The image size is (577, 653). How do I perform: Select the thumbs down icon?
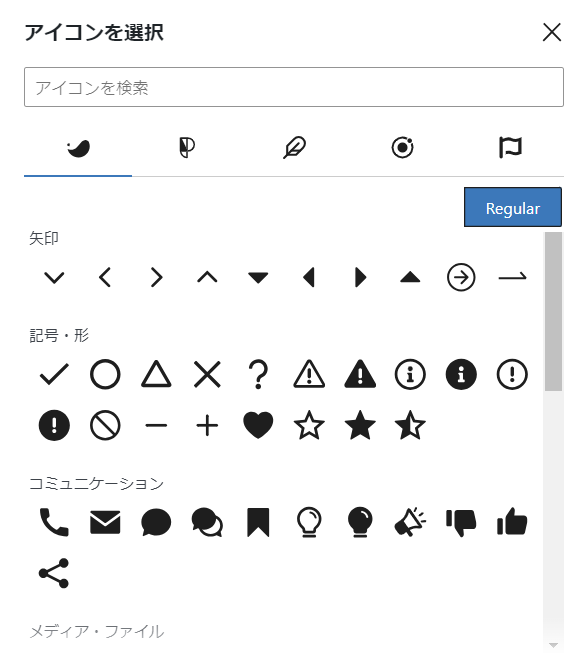point(461,522)
